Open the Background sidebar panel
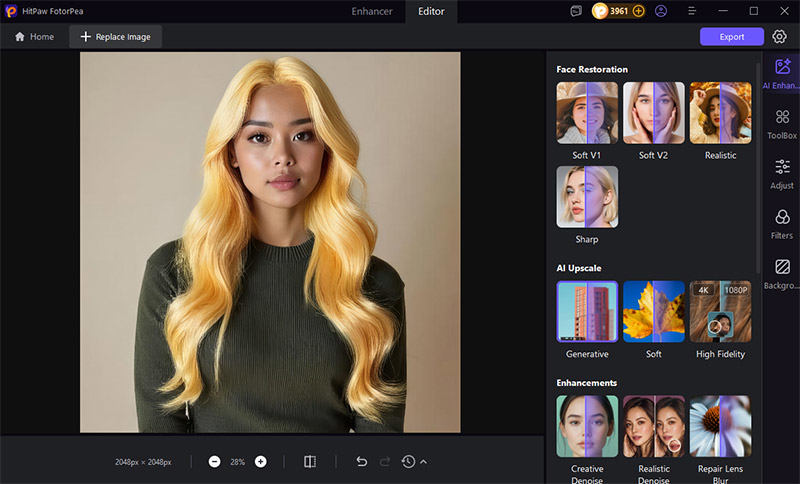800x484 pixels. pos(782,274)
